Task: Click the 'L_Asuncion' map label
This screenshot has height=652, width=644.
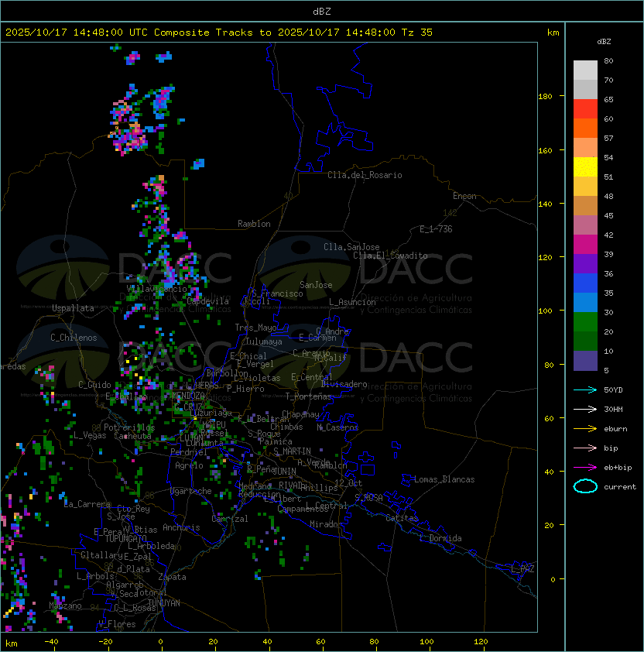Action: [x=352, y=302]
